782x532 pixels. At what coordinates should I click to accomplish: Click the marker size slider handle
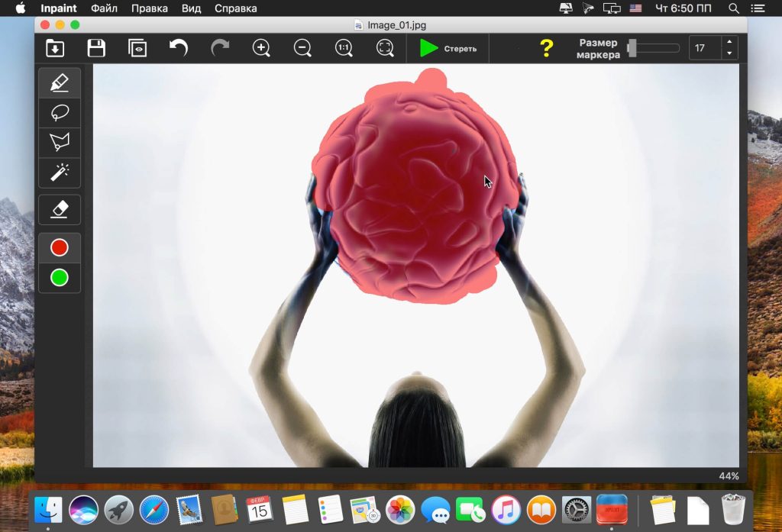[632, 48]
